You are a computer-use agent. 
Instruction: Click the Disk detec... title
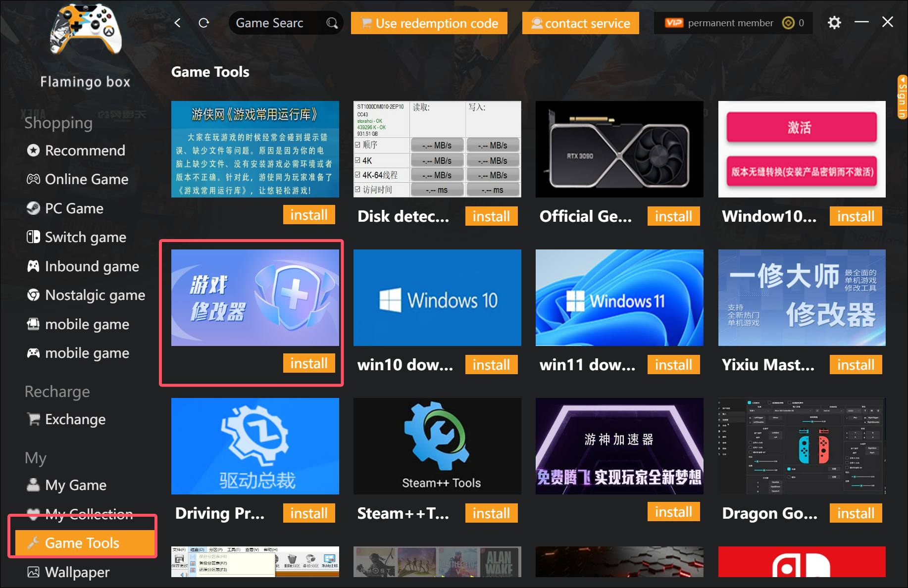tap(404, 216)
